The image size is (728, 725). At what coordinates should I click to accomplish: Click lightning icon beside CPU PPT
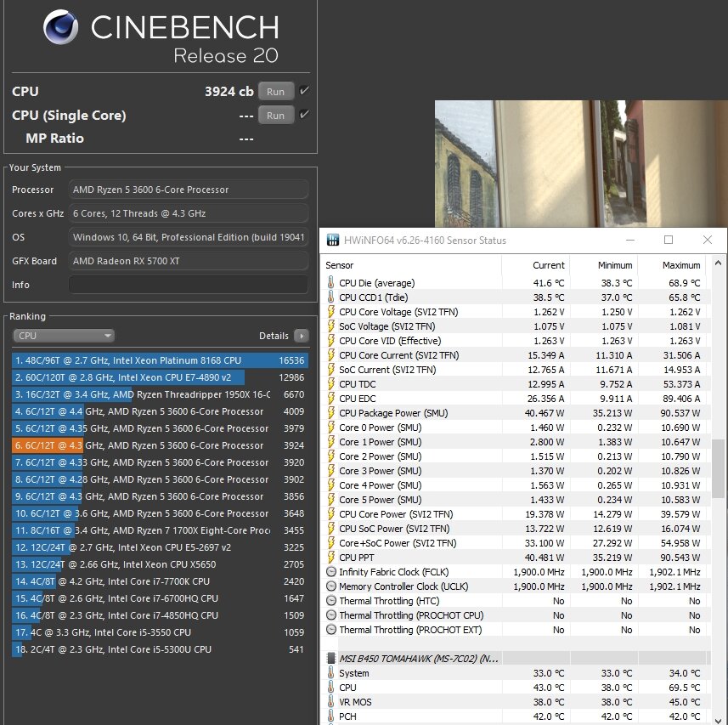pyautogui.click(x=331, y=558)
